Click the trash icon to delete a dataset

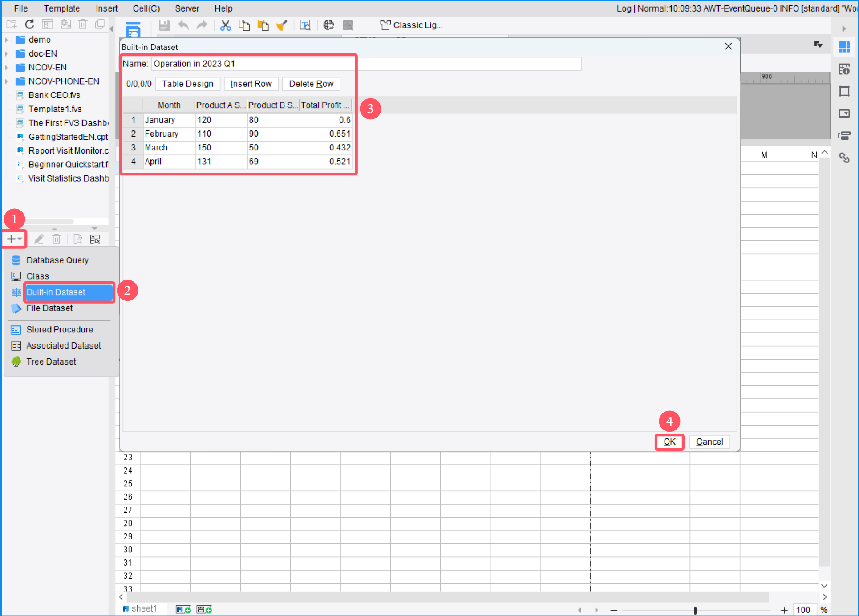click(x=56, y=239)
